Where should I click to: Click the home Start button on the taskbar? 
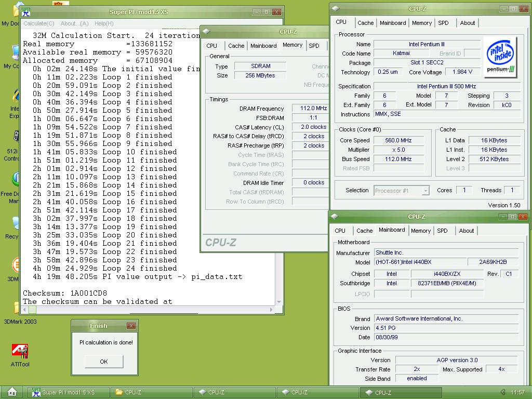[12, 392]
